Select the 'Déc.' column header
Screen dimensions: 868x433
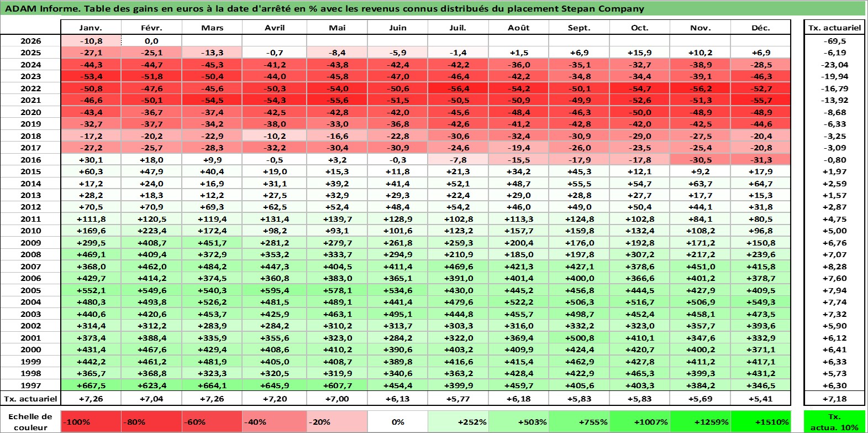(x=761, y=28)
